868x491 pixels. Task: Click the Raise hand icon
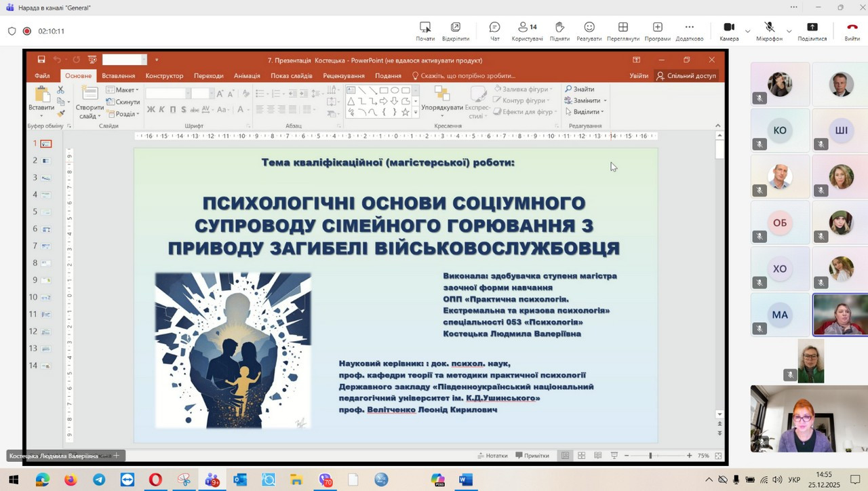click(559, 31)
